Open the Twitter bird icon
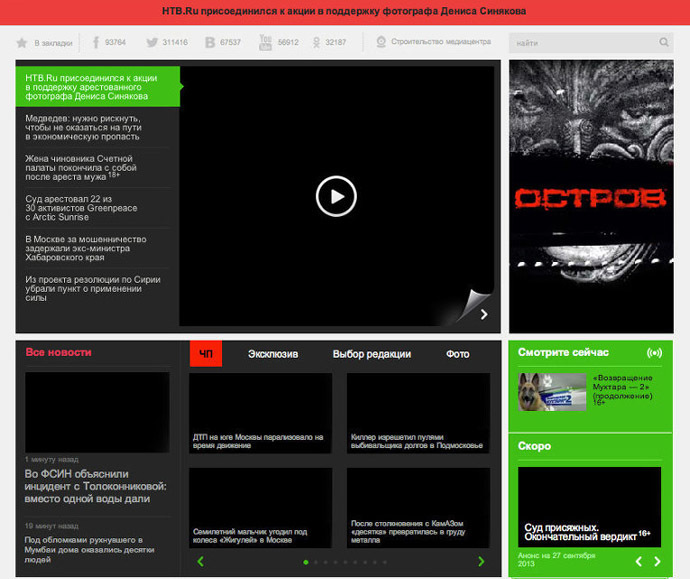 click(x=152, y=42)
